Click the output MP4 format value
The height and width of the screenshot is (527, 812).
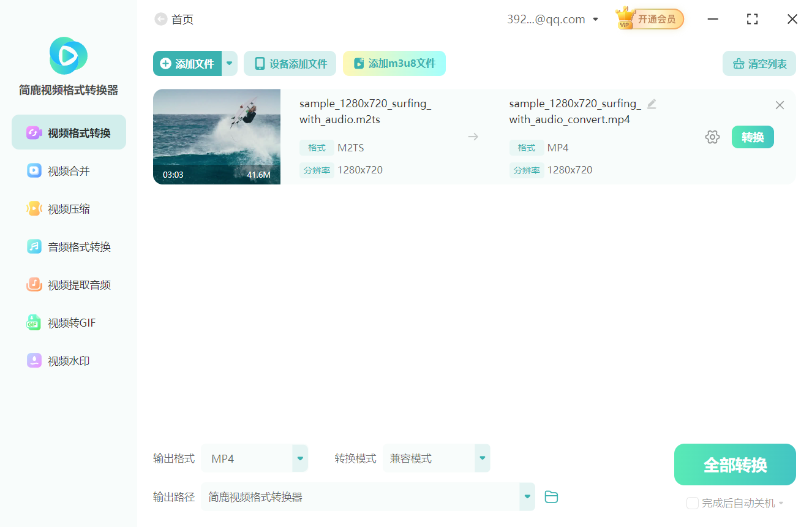[x=558, y=148]
